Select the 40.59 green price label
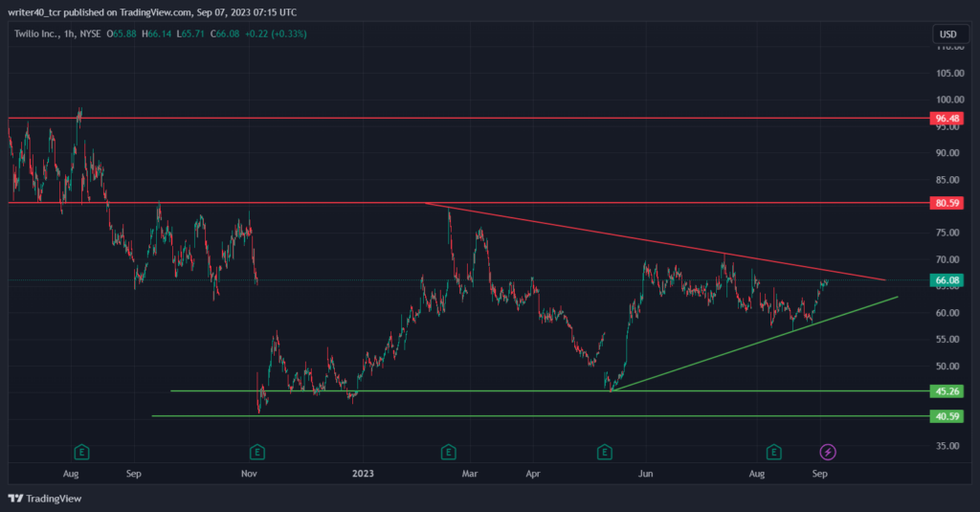The height and width of the screenshot is (512, 980). [x=947, y=416]
